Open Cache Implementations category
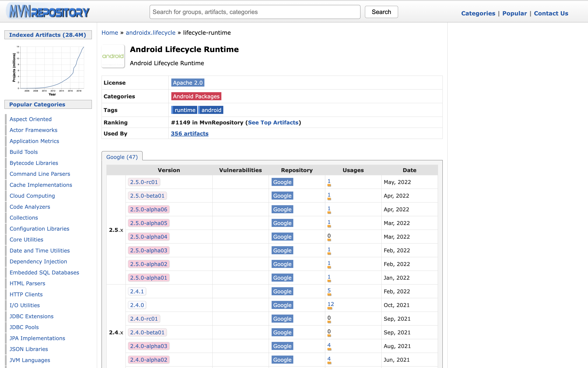 click(x=41, y=185)
